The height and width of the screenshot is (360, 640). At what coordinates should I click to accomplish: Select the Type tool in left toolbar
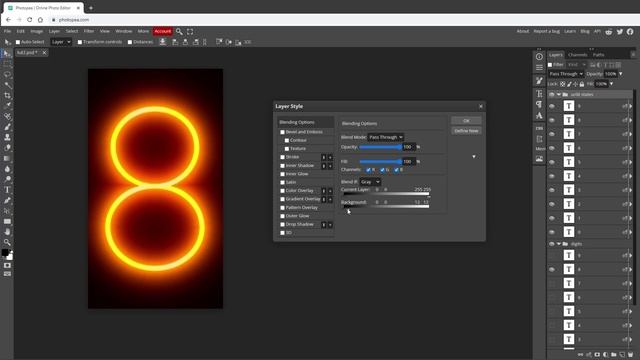tap(7, 190)
